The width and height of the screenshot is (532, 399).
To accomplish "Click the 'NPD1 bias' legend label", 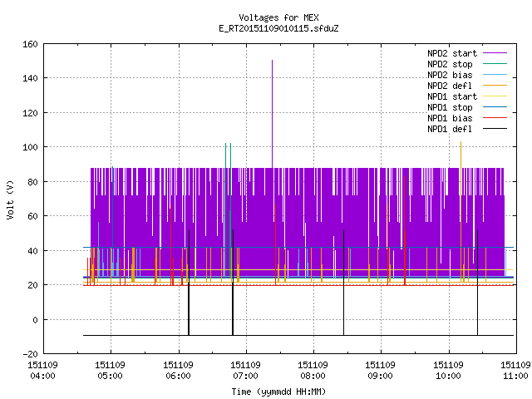I will 450,118.
